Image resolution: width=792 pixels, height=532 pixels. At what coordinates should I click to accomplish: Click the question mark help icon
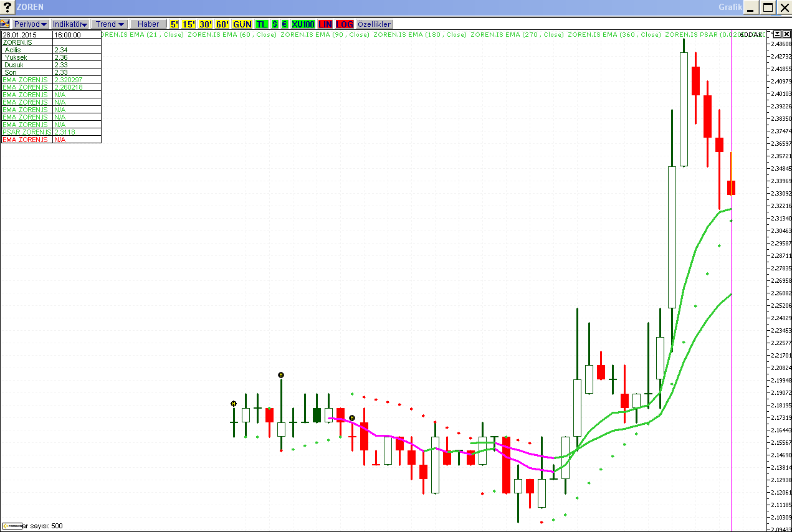[7, 7]
